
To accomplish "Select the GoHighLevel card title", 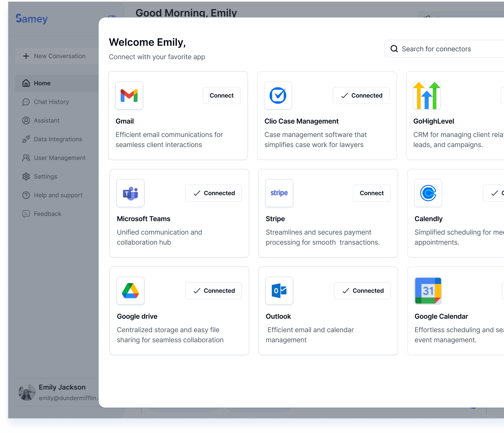I will (434, 121).
